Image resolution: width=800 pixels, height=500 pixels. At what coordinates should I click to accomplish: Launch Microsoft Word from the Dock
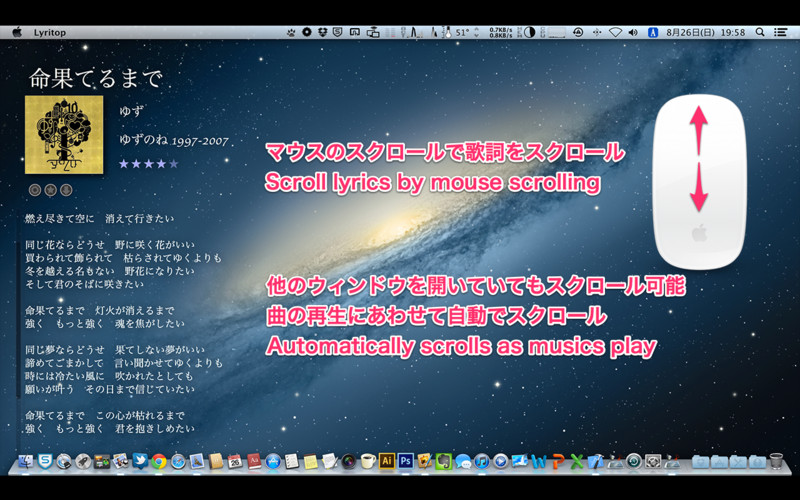point(539,461)
